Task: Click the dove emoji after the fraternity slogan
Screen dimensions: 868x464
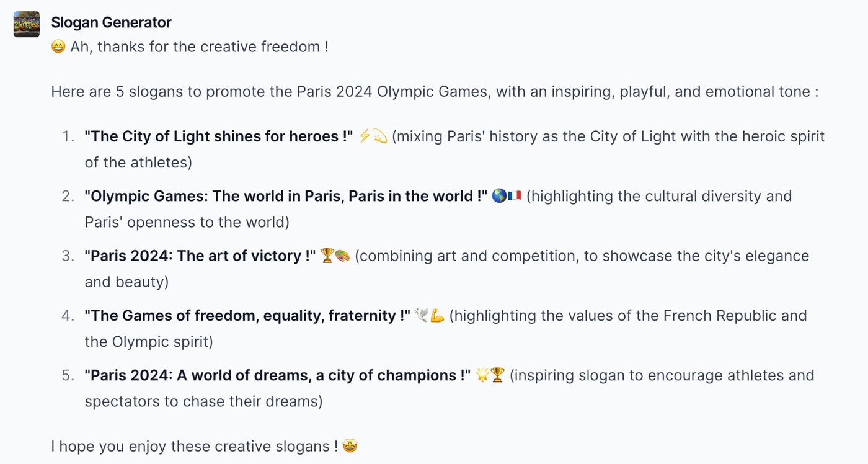Action: click(422, 316)
